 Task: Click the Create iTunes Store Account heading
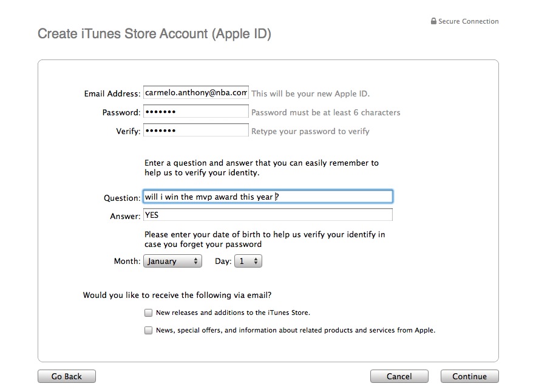154,34
